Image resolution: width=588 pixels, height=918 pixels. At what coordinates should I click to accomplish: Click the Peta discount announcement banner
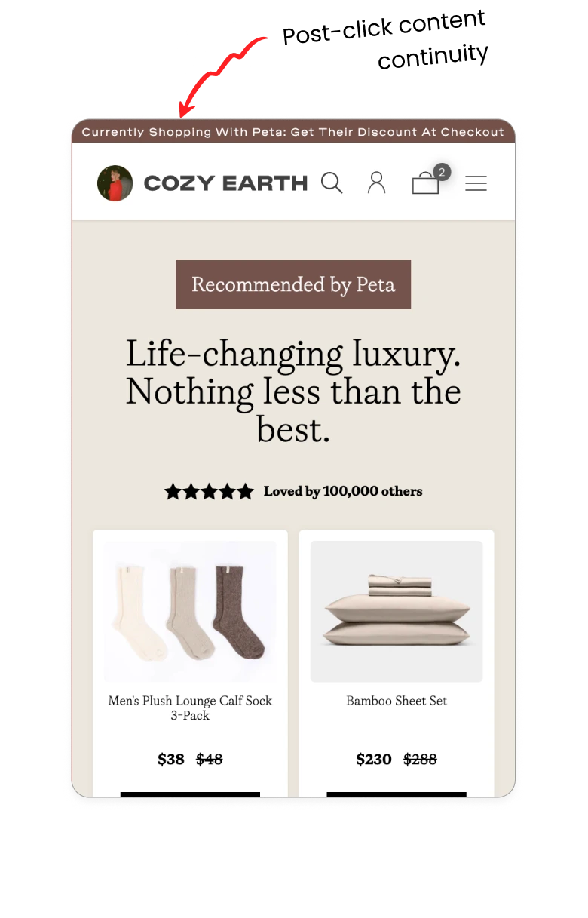(293, 131)
